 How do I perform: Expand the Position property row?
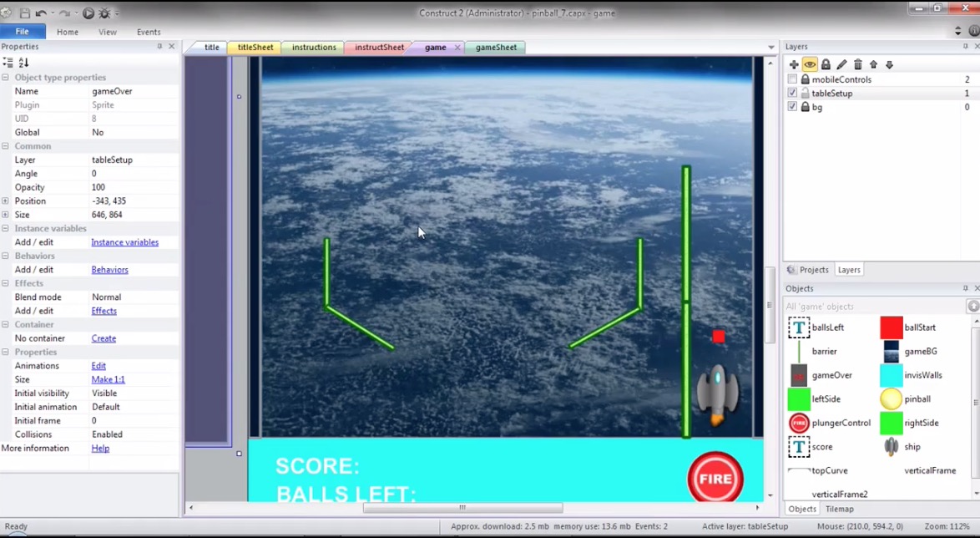pos(5,201)
